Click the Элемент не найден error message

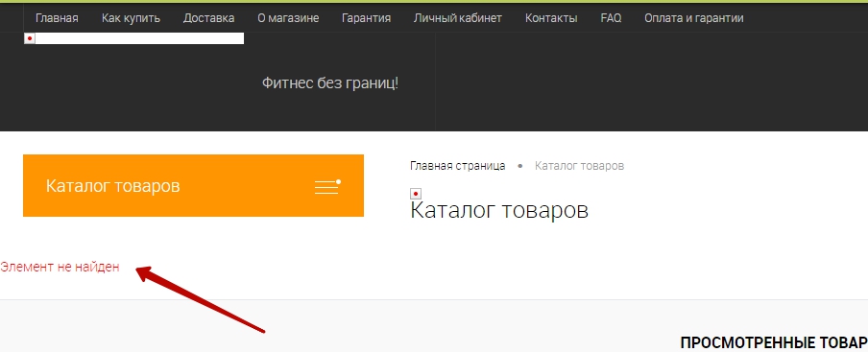60,267
